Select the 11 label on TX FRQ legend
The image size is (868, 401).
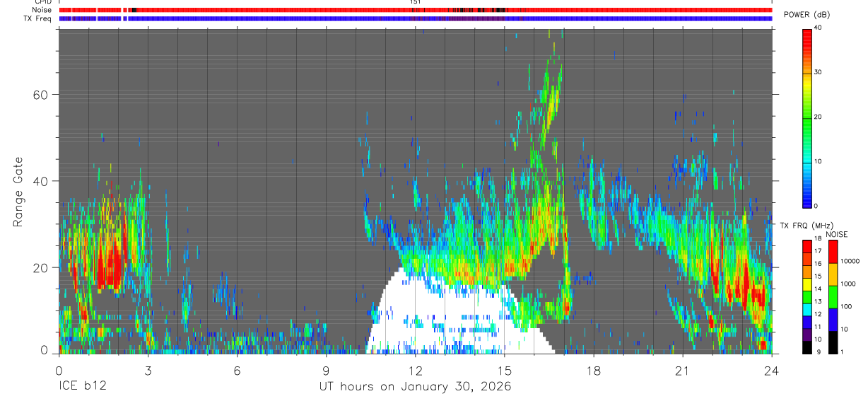pyautogui.click(x=818, y=327)
